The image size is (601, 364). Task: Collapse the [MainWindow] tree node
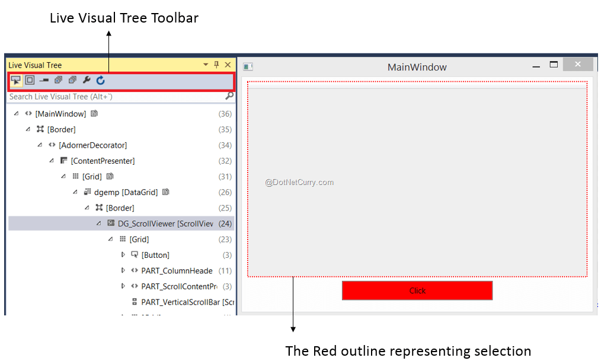16,113
